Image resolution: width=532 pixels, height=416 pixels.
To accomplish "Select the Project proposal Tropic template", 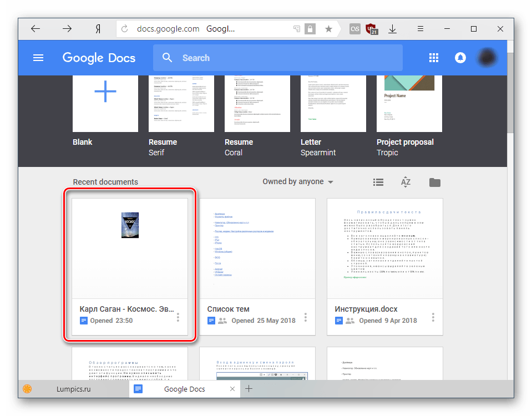I will coord(409,105).
